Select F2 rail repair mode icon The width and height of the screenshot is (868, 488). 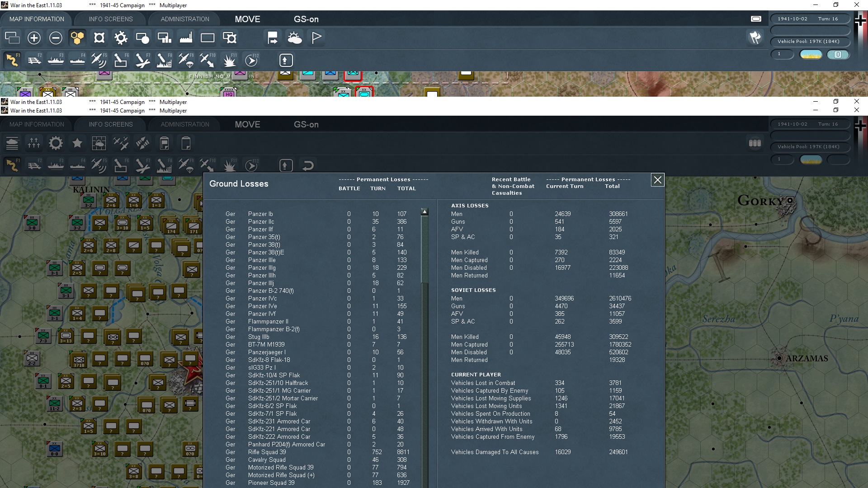click(34, 60)
